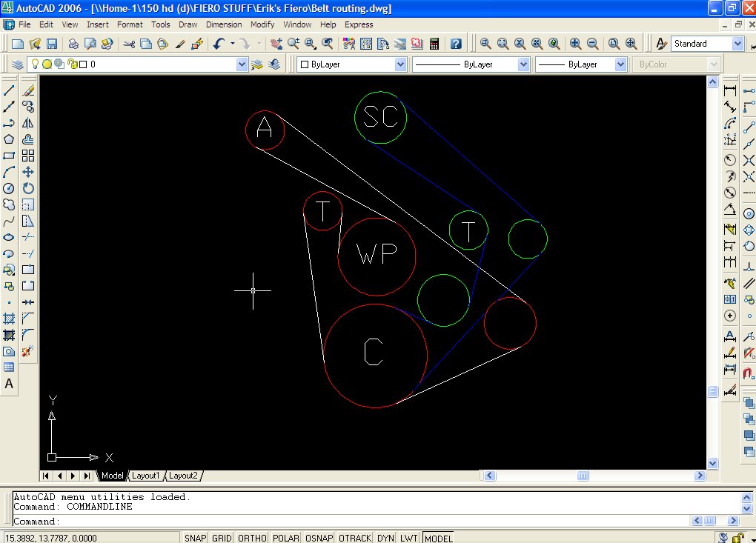The width and height of the screenshot is (756, 543).
Task: Expand the undo history arrow
Action: pos(233,44)
